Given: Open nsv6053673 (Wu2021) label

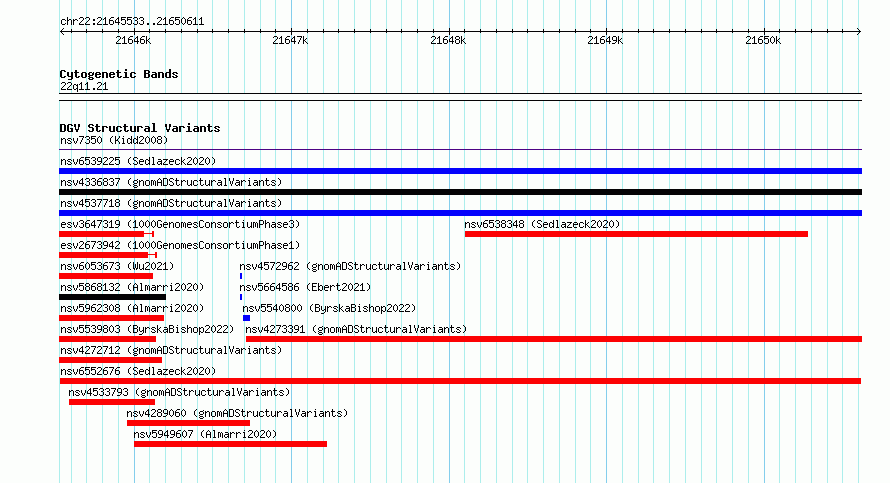Looking at the screenshot, I should click(x=117, y=266).
